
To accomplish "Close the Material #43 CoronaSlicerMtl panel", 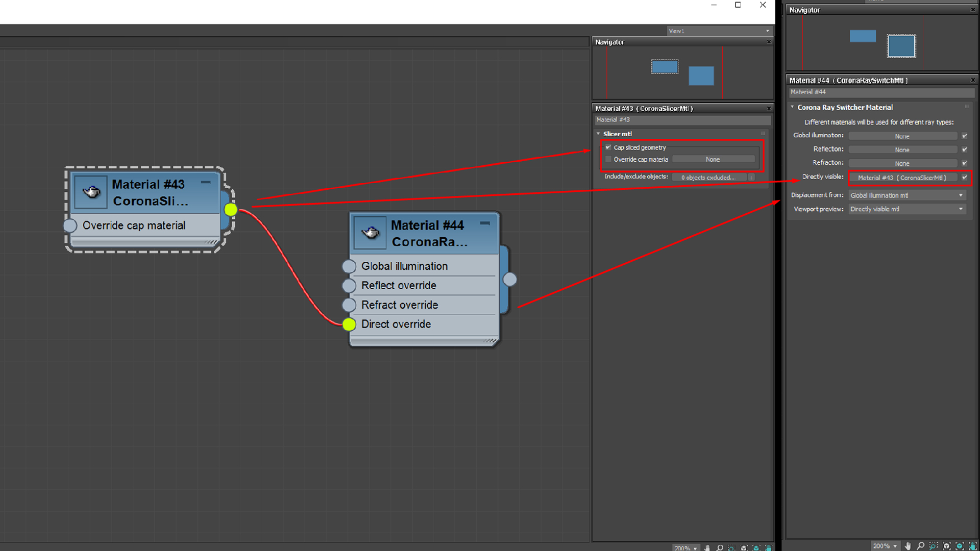I will (x=769, y=108).
